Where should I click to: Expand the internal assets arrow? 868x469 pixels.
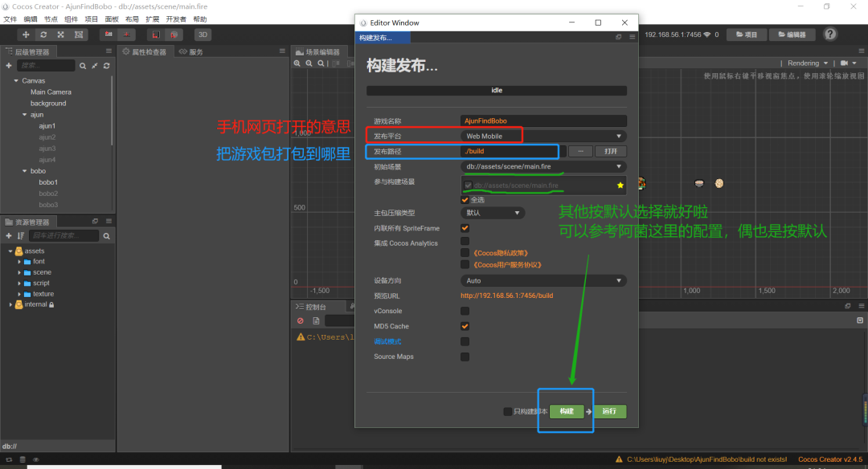(x=10, y=304)
